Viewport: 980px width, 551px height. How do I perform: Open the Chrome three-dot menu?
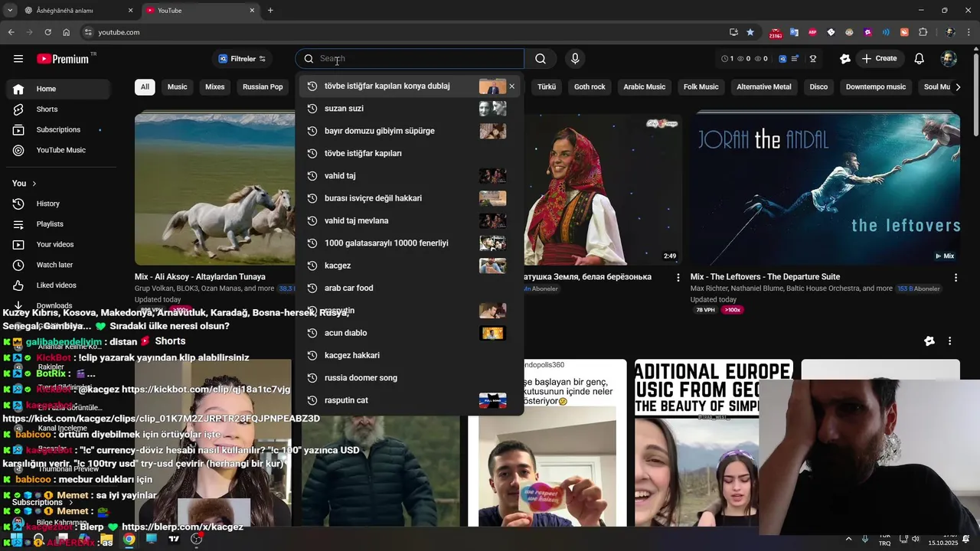tap(969, 32)
